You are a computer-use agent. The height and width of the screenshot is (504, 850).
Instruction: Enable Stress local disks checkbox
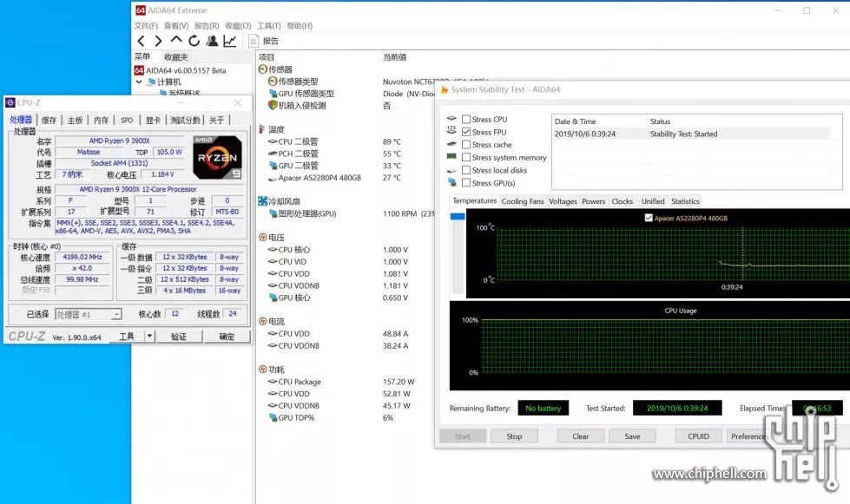click(466, 170)
